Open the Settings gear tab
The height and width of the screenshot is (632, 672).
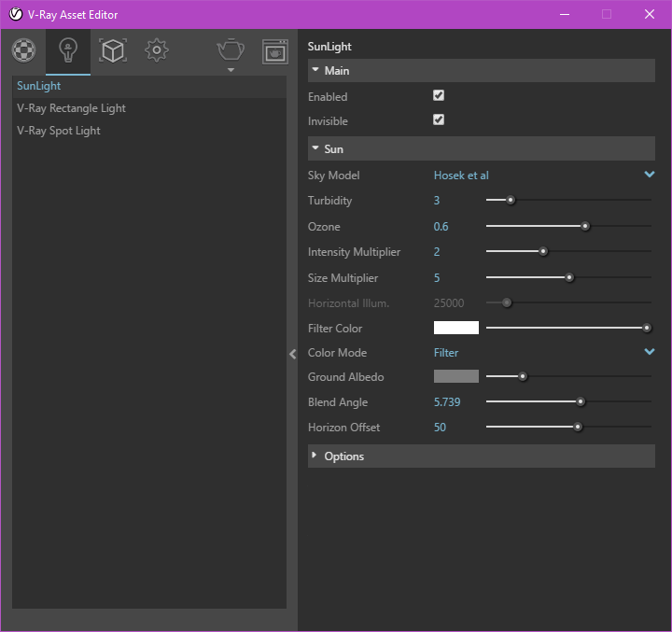[x=157, y=50]
